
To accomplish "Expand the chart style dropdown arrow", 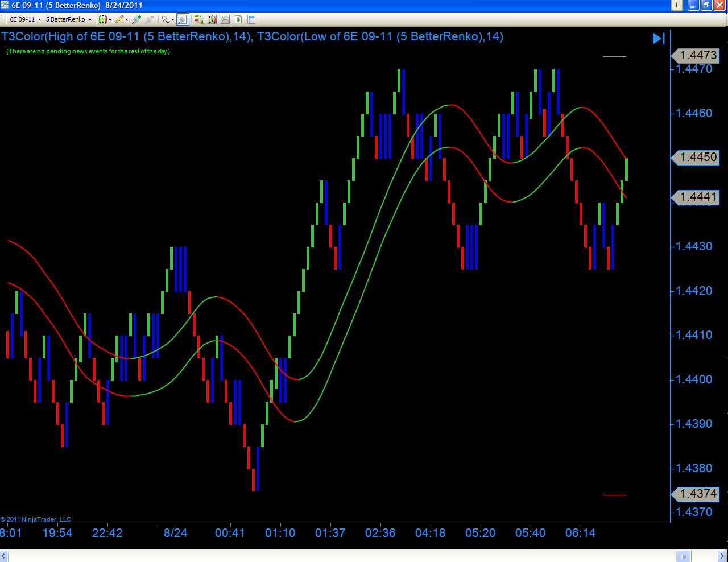I will point(110,19).
